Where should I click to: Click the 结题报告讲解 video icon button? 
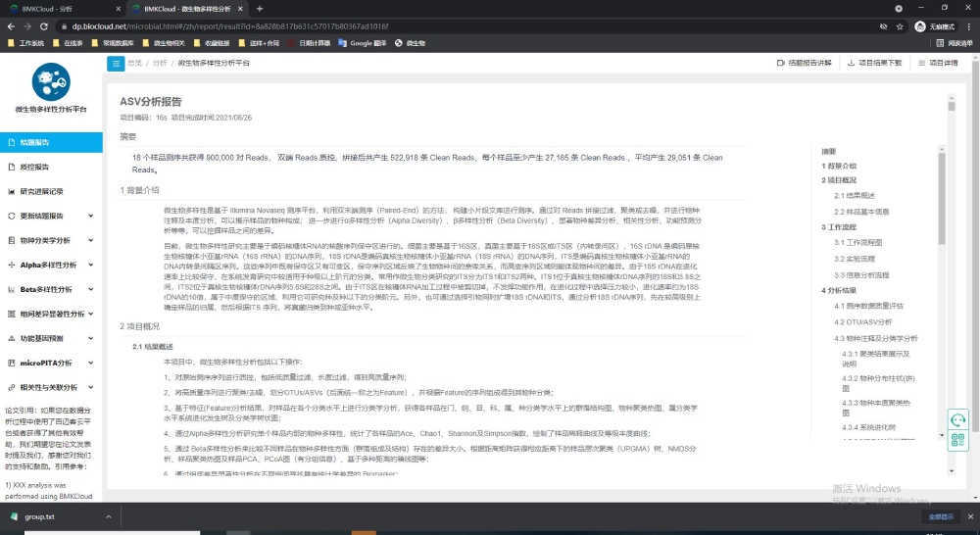coord(803,63)
